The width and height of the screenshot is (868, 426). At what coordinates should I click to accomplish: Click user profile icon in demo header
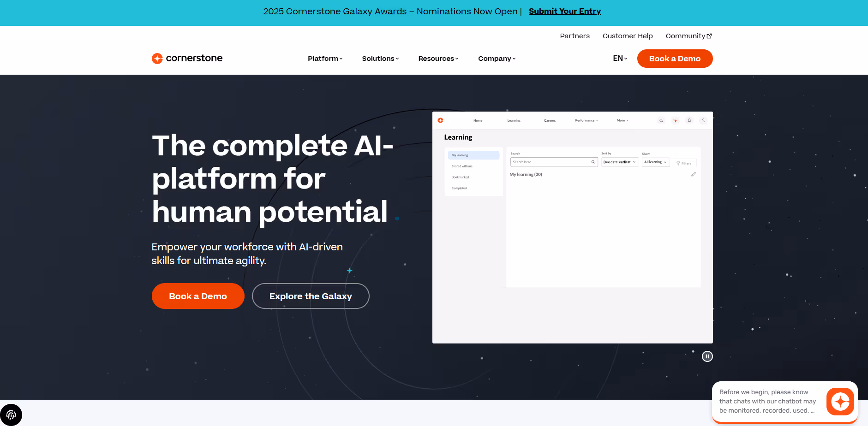coord(703,120)
